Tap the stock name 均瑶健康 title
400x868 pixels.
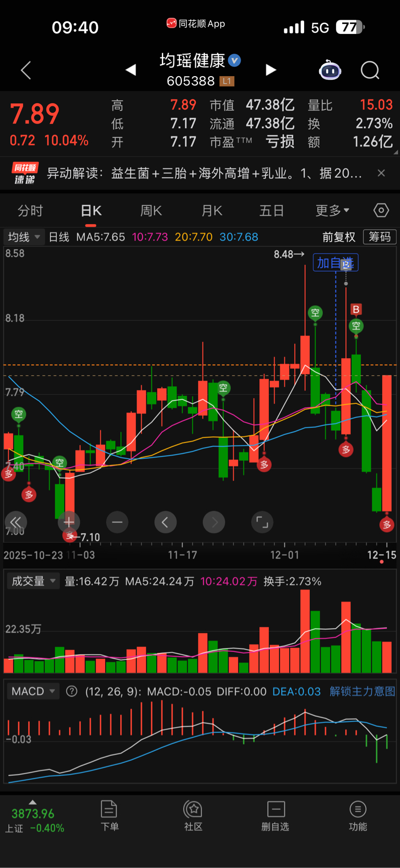[192, 60]
